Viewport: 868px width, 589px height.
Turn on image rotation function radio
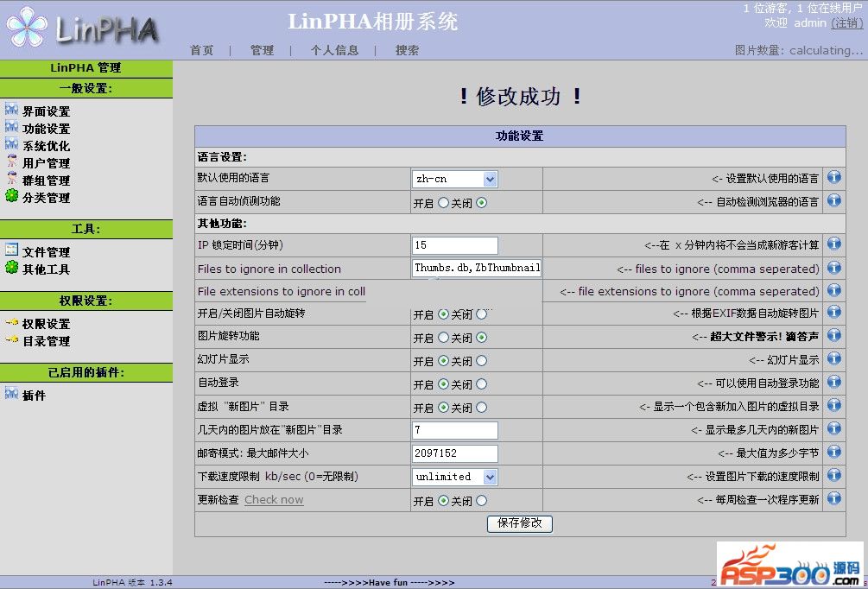click(x=443, y=338)
